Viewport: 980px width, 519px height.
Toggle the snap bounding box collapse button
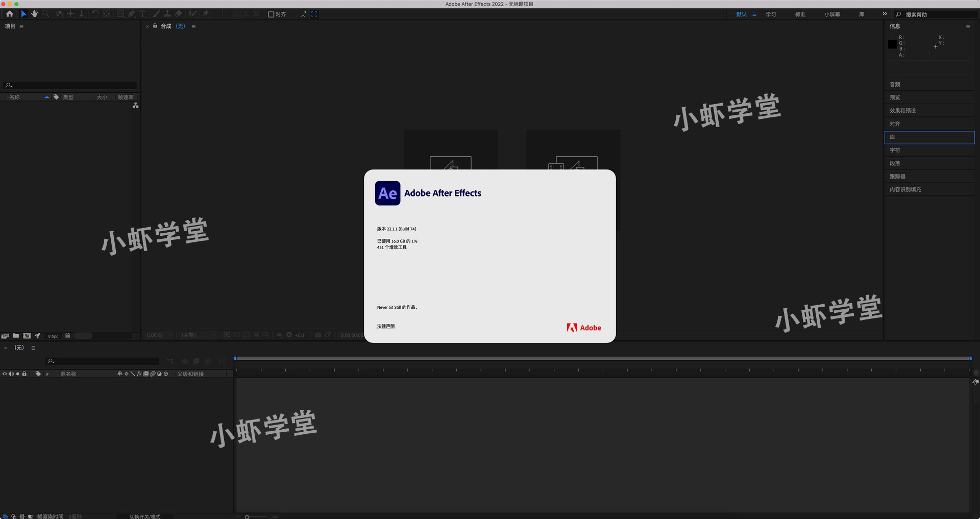click(314, 14)
